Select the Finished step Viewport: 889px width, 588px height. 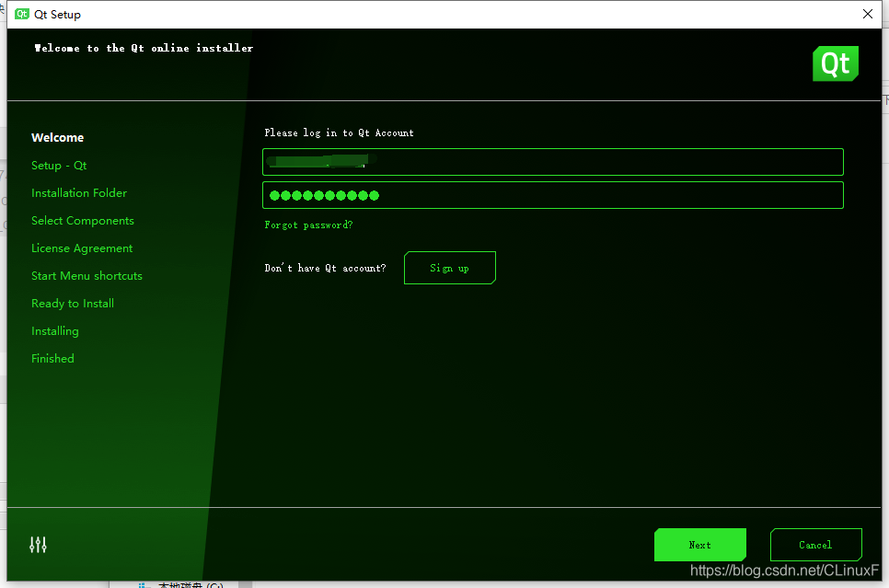[x=52, y=358]
